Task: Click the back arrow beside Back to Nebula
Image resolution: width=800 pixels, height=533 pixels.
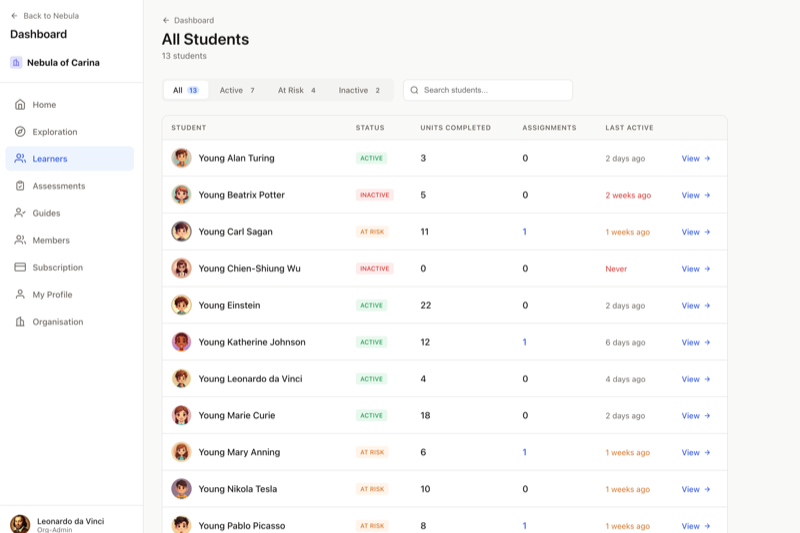Action: 14,16
